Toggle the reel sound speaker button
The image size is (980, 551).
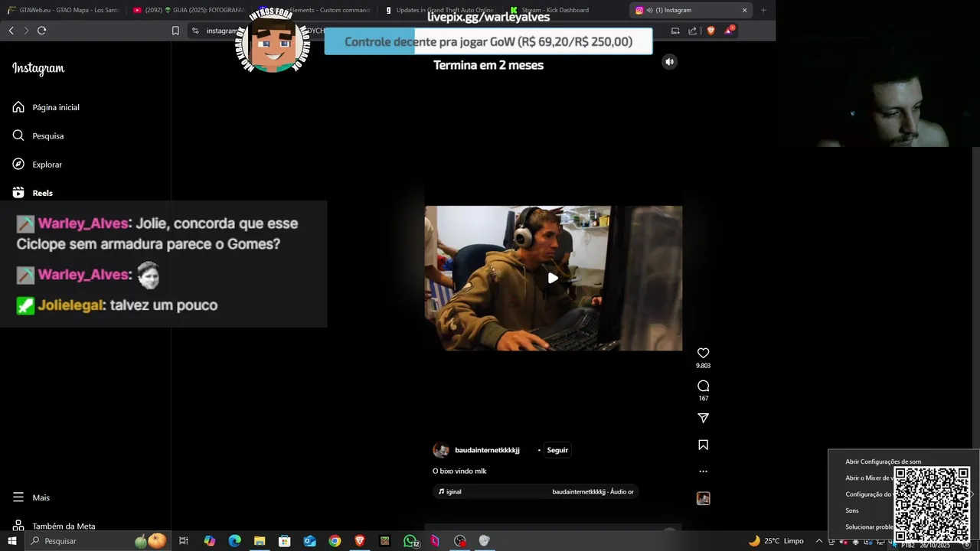coord(669,62)
